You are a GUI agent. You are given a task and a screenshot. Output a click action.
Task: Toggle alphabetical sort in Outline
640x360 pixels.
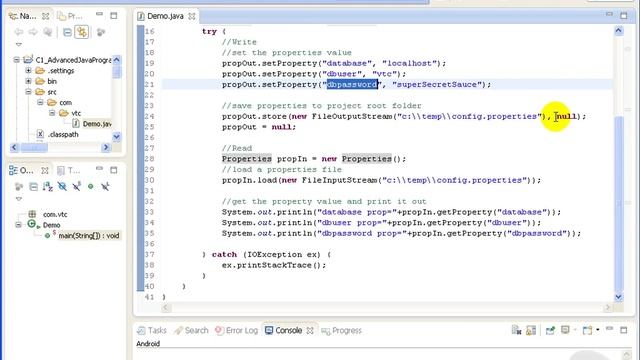[48, 187]
